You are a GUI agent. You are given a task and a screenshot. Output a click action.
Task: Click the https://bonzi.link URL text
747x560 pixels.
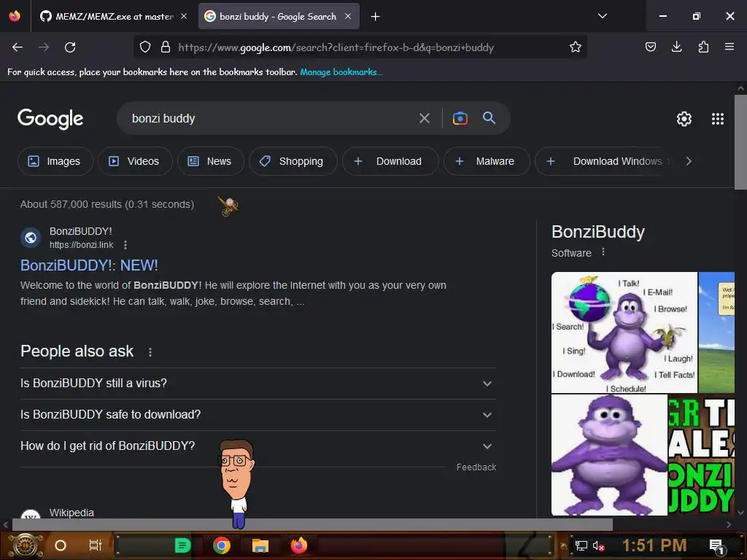pyautogui.click(x=82, y=245)
